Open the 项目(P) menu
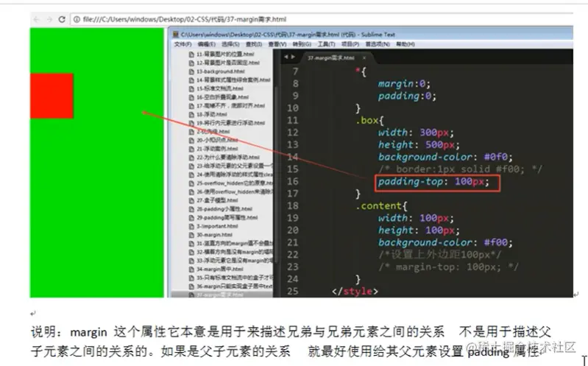The width and height of the screenshot is (588, 366). [x=350, y=44]
